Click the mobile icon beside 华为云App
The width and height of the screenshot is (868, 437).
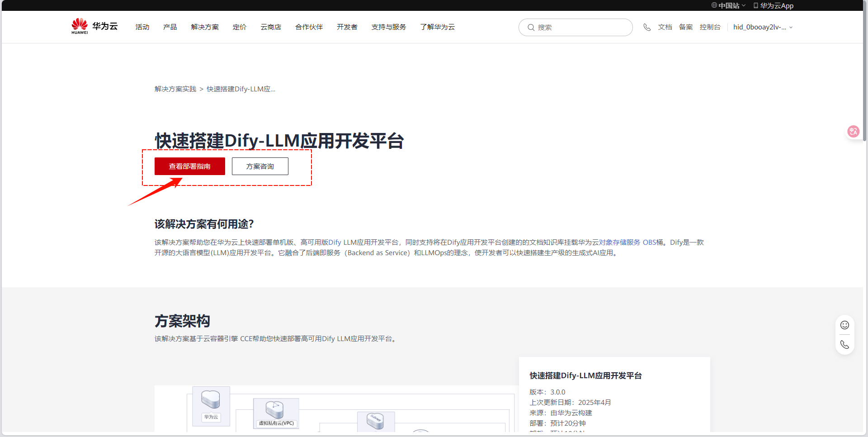point(755,5)
